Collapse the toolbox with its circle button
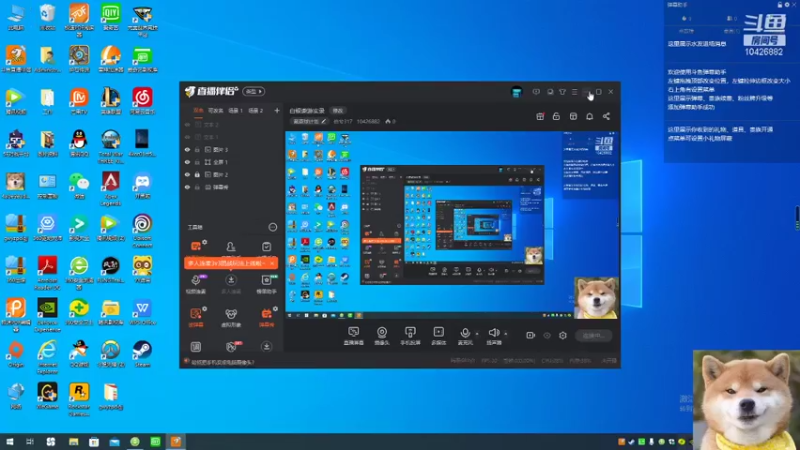The height and width of the screenshot is (450, 800). 273,227
